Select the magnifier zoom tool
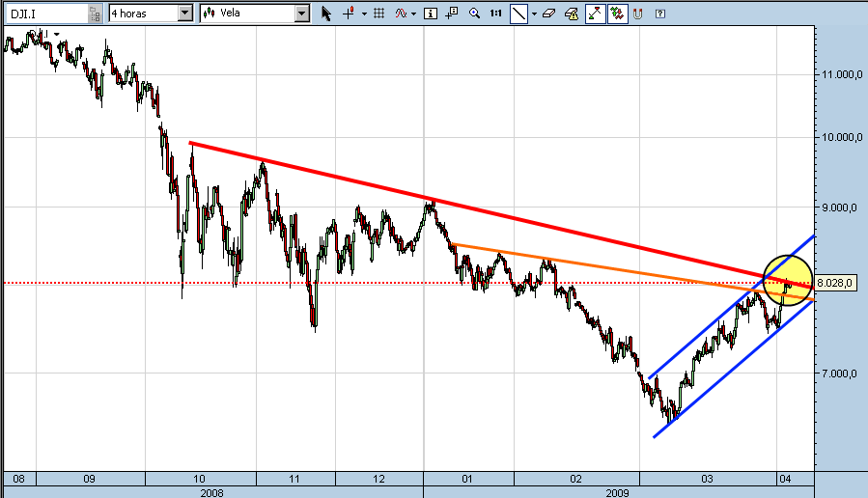 [x=474, y=14]
